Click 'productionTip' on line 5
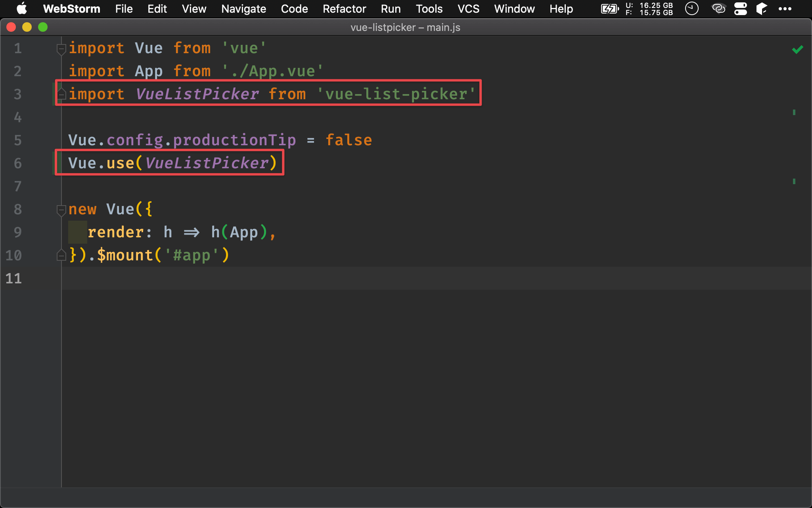The width and height of the screenshot is (812, 508). point(234,140)
